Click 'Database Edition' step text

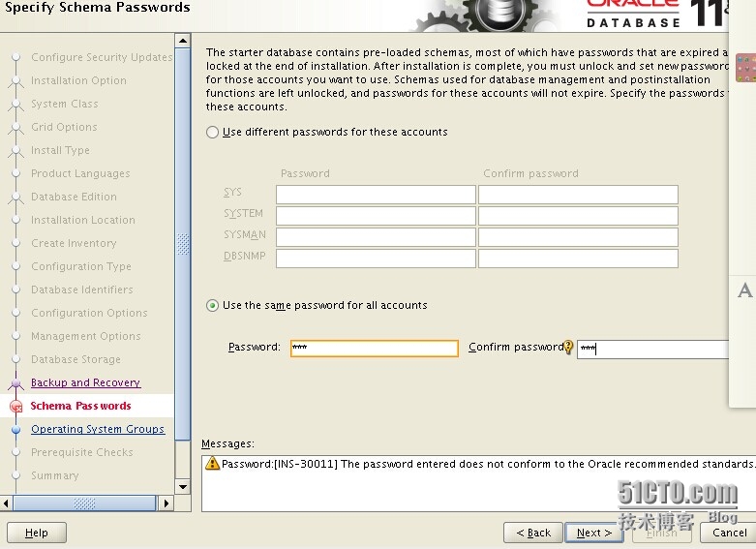(74, 197)
